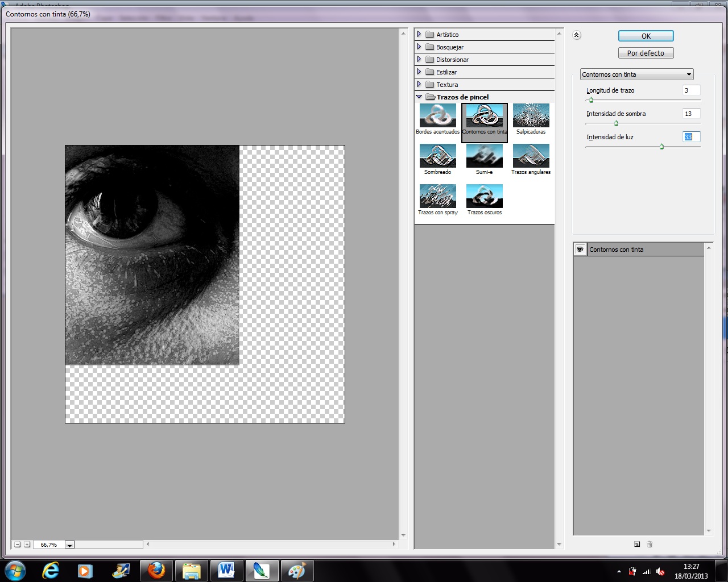Open Firefox from the taskbar
The image size is (728, 582).
click(x=156, y=570)
